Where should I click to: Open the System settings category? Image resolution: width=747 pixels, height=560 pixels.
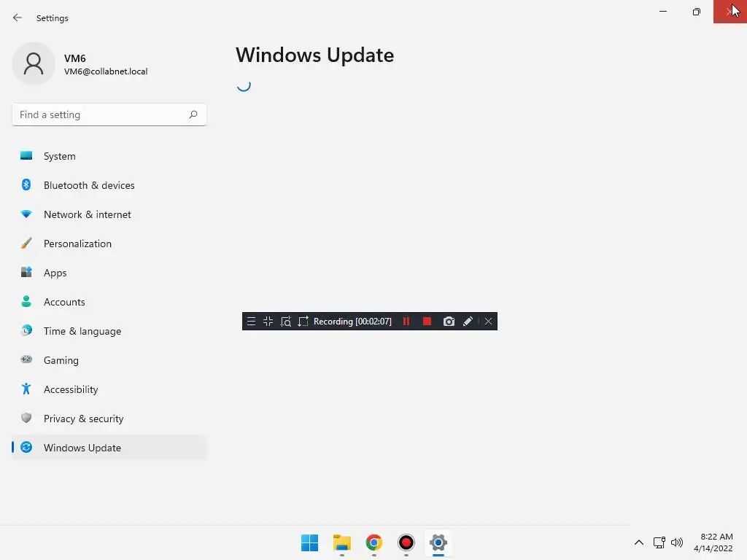109,156
